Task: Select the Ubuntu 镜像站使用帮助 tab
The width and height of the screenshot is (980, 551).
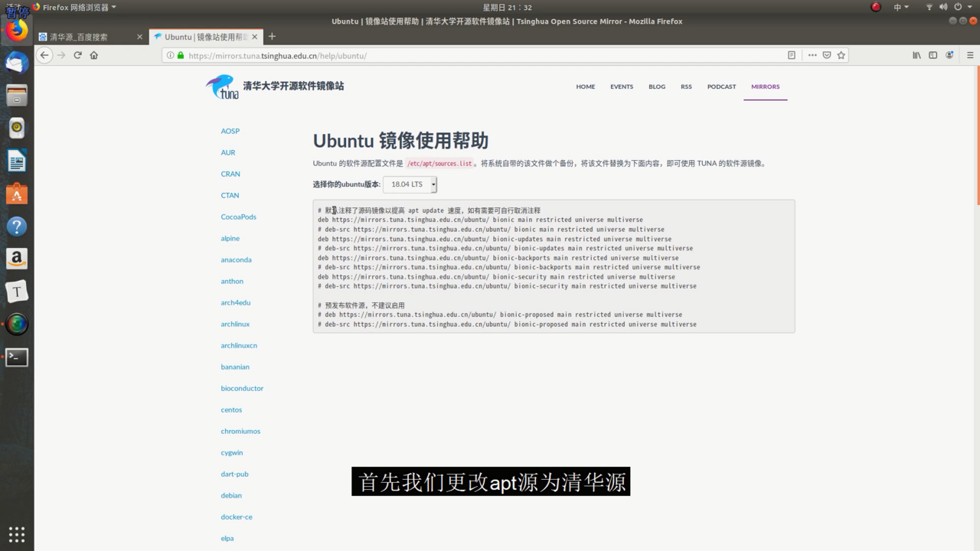Action: [205, 37]
